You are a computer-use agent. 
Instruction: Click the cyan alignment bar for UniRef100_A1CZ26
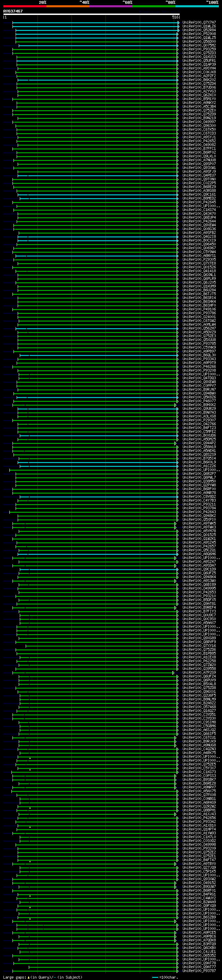click(99, 467)
